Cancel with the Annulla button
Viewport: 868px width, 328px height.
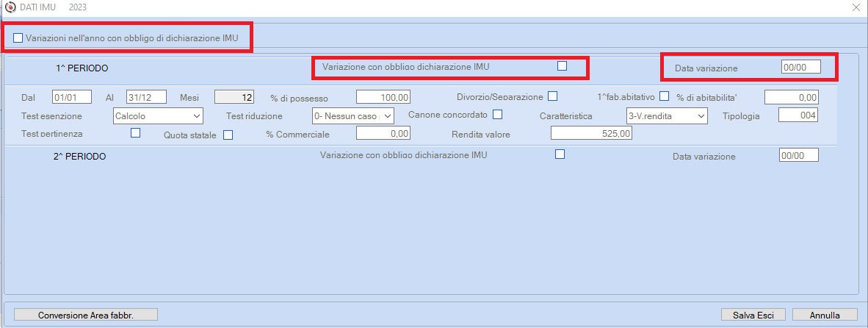pos(825,315)
